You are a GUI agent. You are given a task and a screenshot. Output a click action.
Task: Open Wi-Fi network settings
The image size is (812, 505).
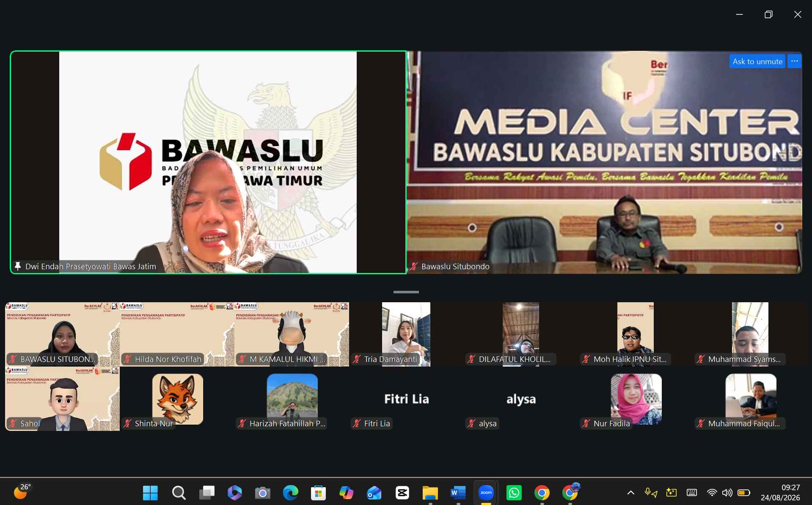coord(712,493)
